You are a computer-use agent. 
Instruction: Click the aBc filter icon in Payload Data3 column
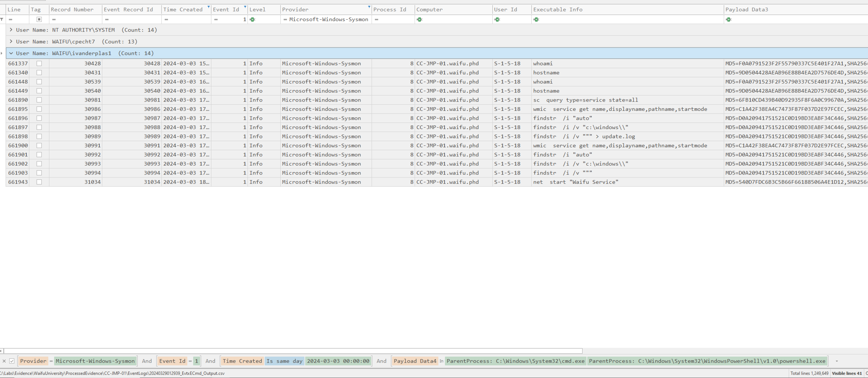click(729, 19)
